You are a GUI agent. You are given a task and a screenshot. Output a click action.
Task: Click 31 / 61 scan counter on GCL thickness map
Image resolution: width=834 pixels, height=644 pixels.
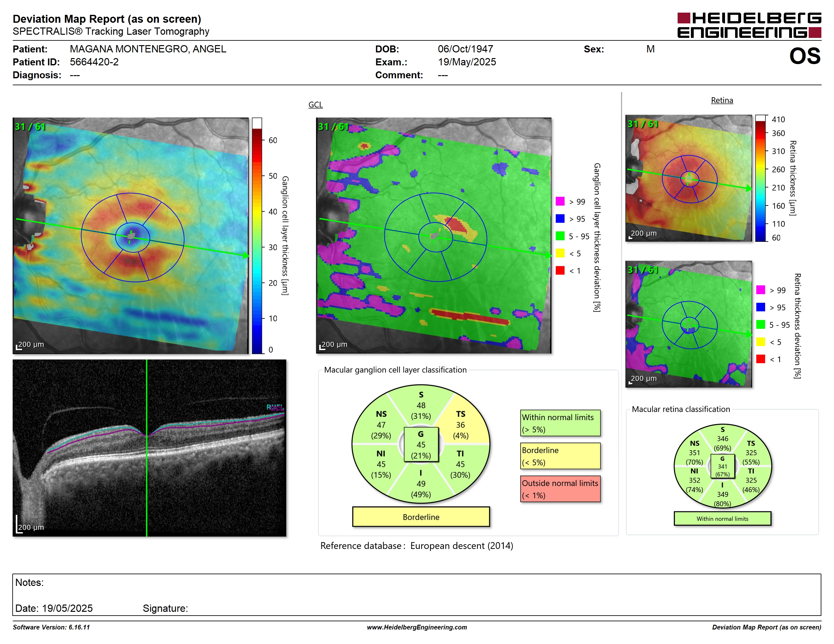point(30,127)
